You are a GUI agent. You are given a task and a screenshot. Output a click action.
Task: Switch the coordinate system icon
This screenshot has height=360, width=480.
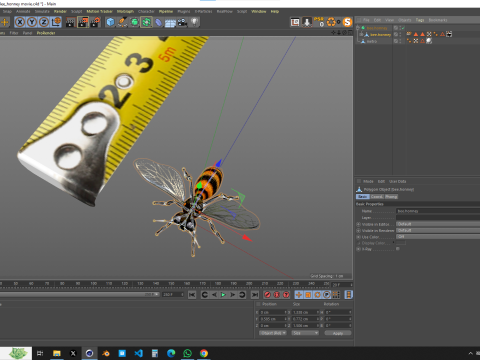coord(56,22)
